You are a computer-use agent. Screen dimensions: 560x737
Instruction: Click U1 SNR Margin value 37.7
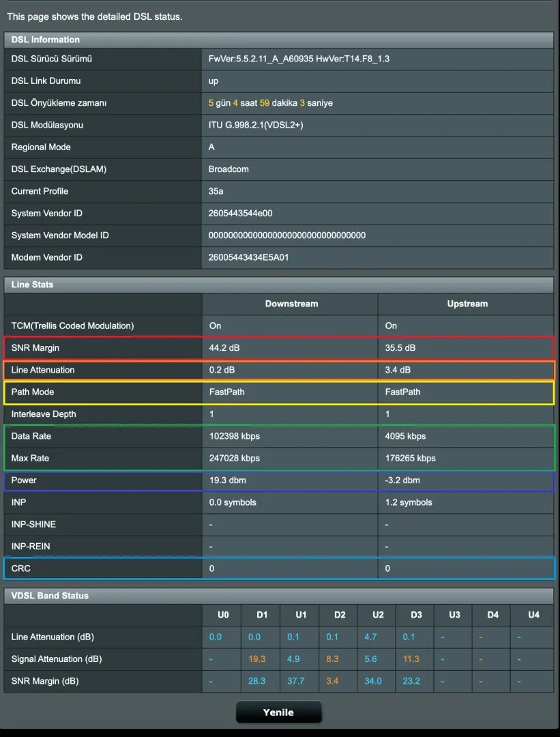coord(296,681)
